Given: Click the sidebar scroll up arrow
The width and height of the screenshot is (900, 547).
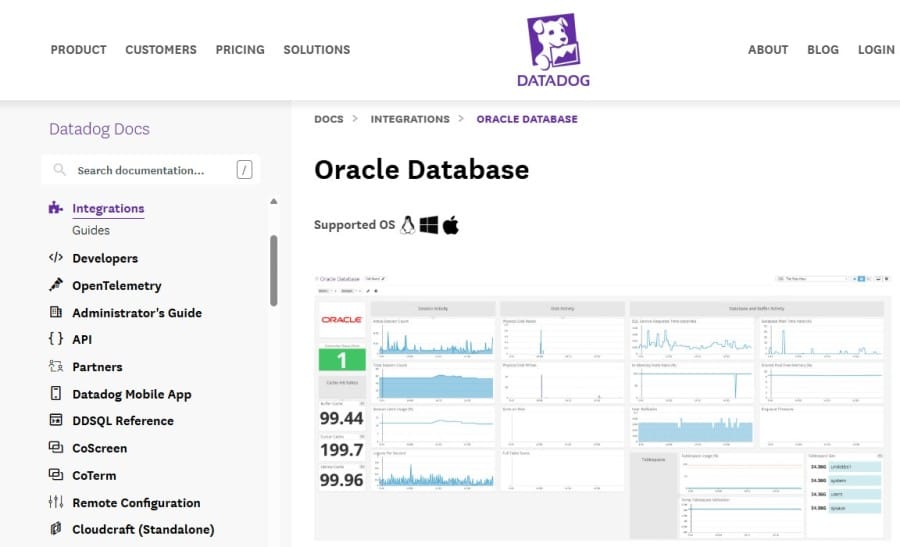Looking at the screenshot, I should [x=274, y=201].
